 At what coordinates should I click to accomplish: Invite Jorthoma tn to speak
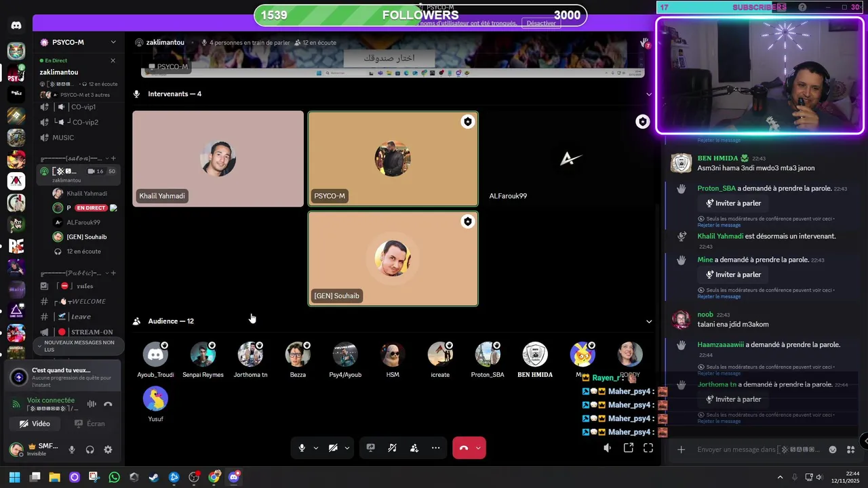(732, 399)
